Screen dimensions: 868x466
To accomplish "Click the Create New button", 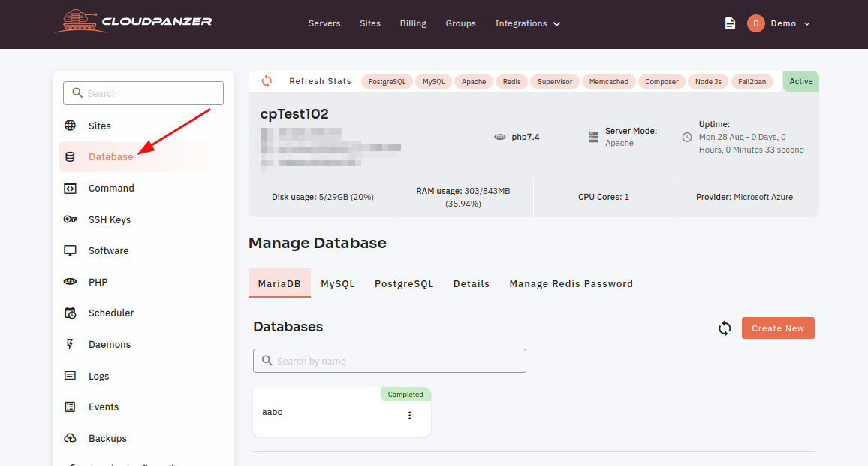I will point(778,328).
